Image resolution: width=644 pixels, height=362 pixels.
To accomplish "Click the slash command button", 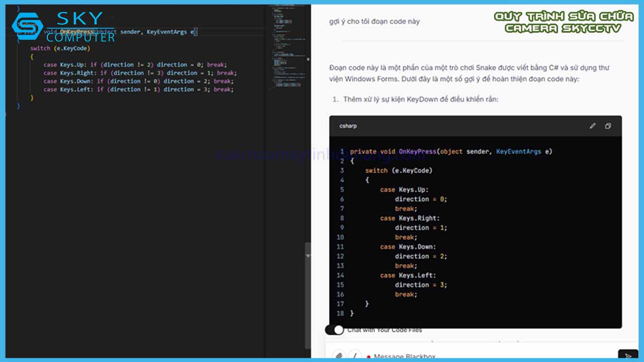I will click(355, 355).
